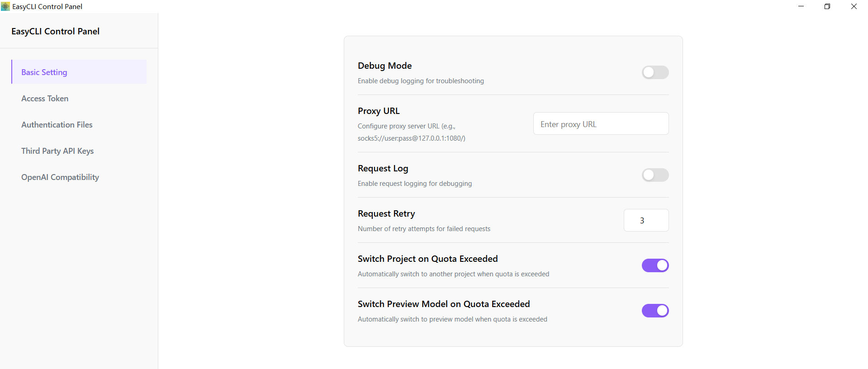Disable Switch Project on Quota Exceeded toggle
Screen dimensions: 868x369
click(655, 265)
